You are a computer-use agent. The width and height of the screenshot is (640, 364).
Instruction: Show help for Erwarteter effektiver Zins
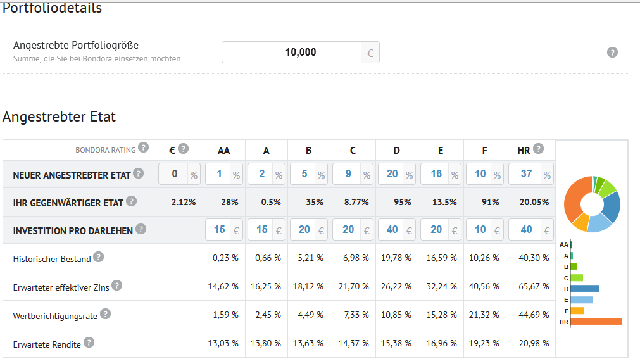116,286
